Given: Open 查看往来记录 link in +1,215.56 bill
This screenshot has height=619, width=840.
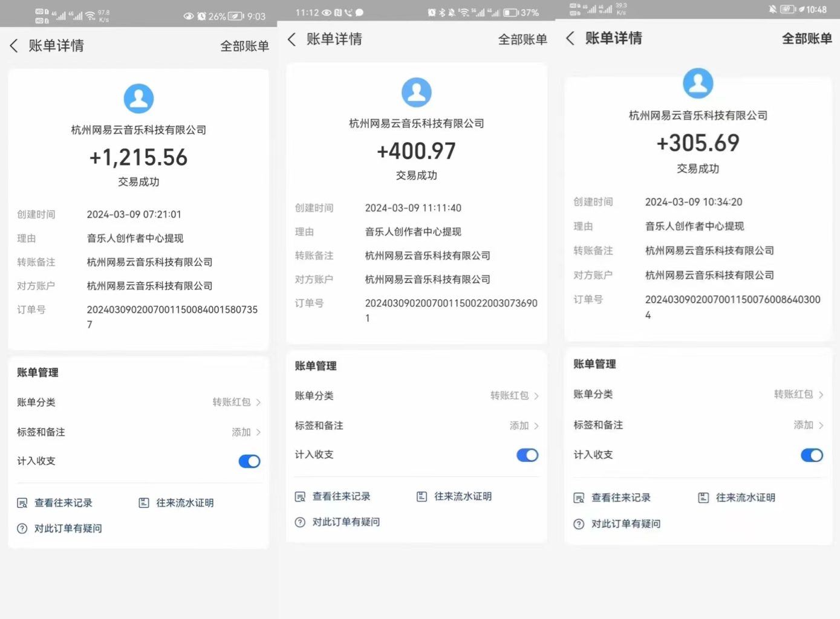Looking at the screenshot, I should 63,503.
